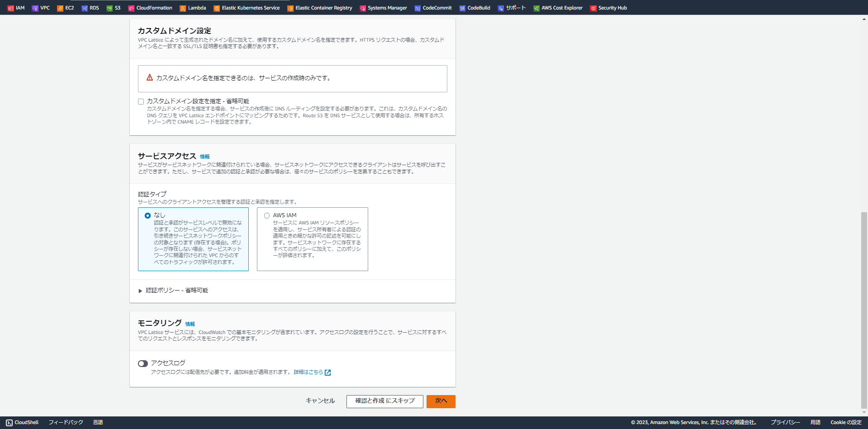Open the IAM service shortcut icon

point(10,8)
